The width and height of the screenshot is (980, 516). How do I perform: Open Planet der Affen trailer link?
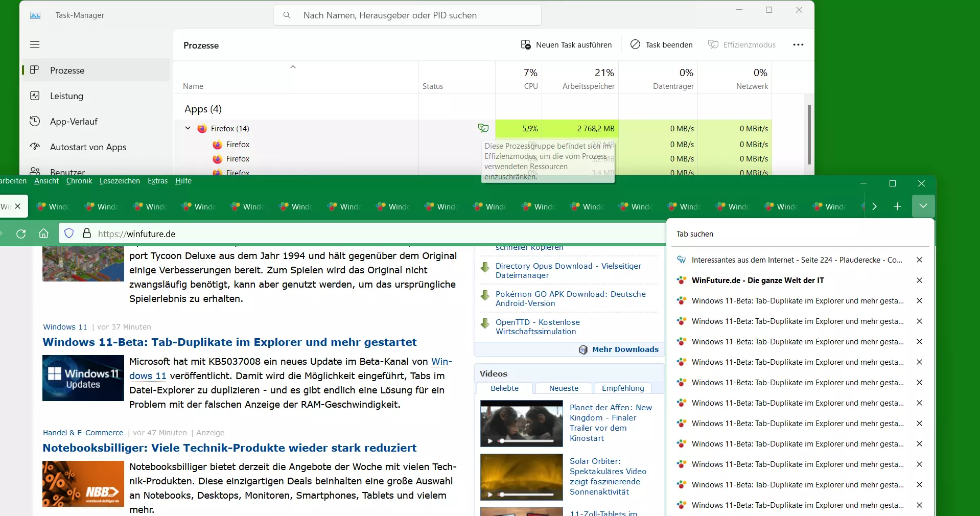(611, 423)
